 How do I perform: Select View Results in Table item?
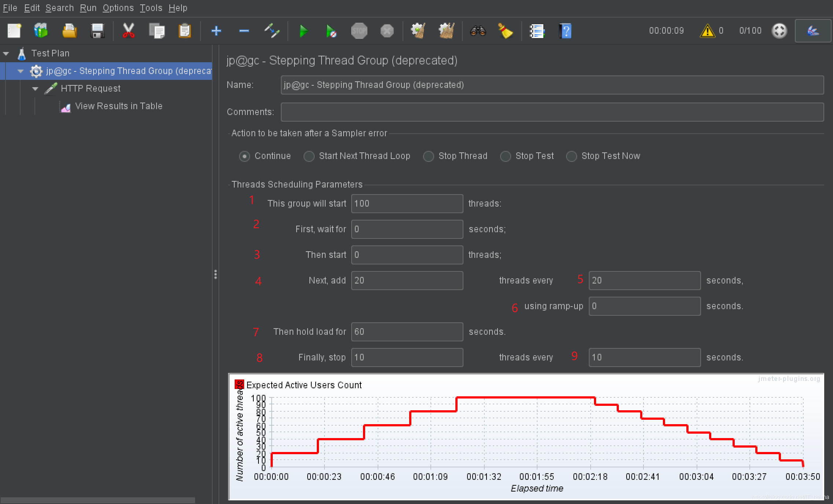pos(118,106)
